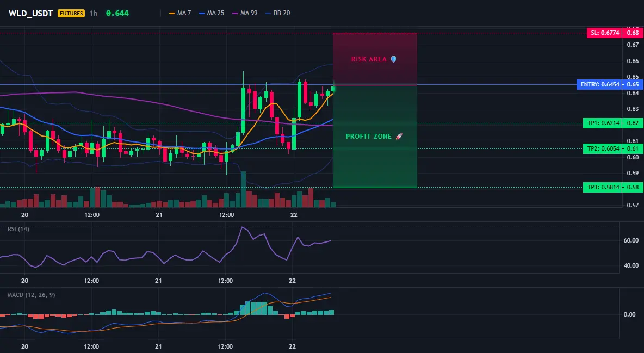Click the shield icon beside RISK AREA
644x353 pixels.
point(393,59)
